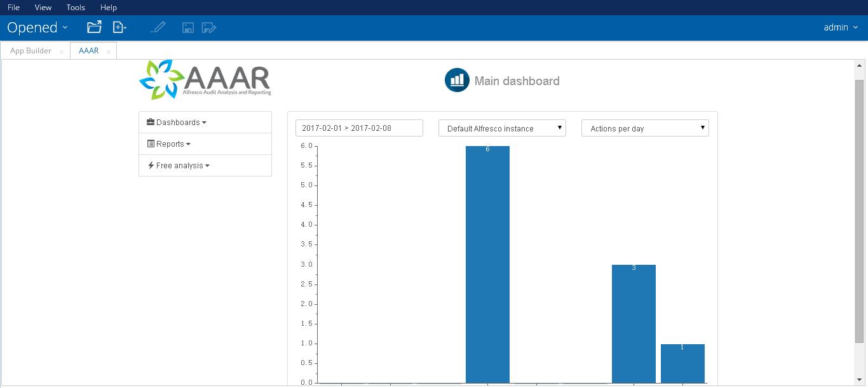
Task: Open the admin user menu
Action: click(840, 27)
